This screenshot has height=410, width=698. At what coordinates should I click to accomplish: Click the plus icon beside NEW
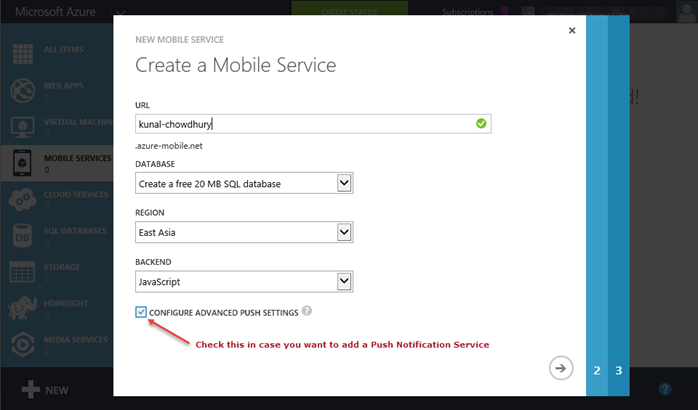pyautogui.click(x=31, y=390)
